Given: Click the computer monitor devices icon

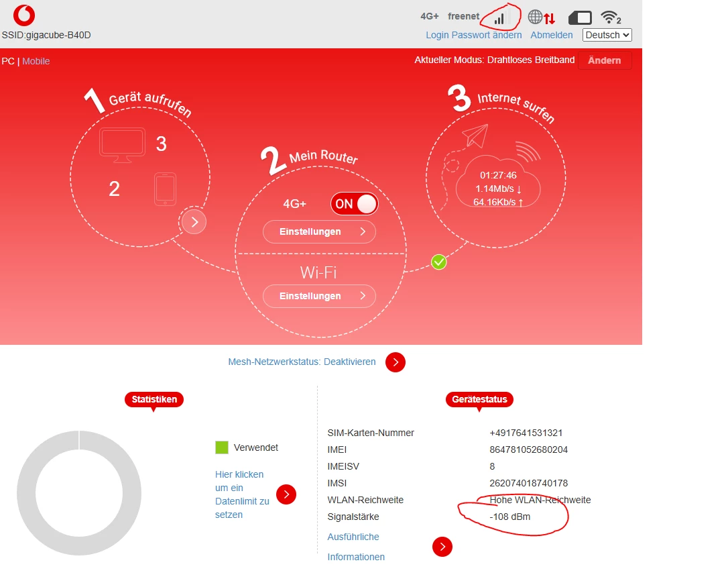Looking at the screenshot, I should coord(123,145).
